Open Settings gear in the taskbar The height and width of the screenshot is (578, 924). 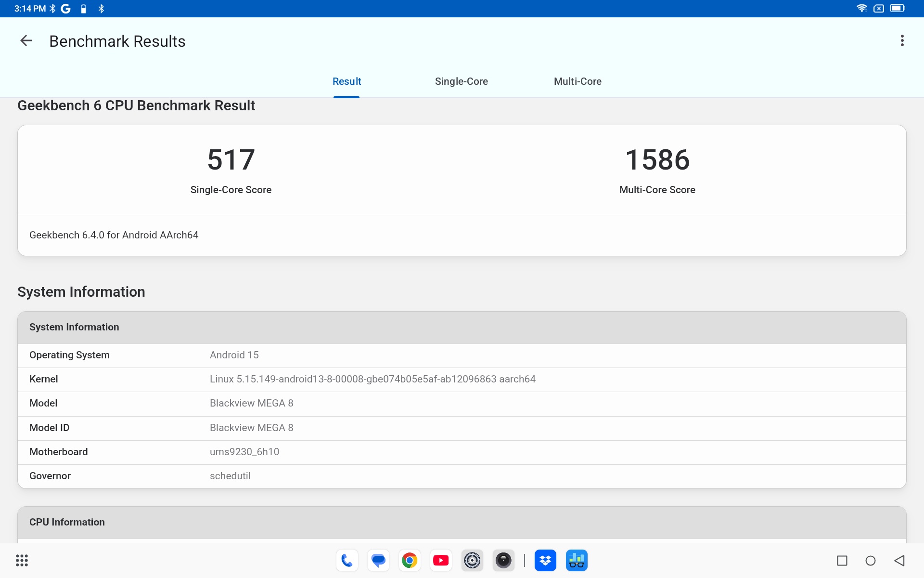click(x=472, y=561)
